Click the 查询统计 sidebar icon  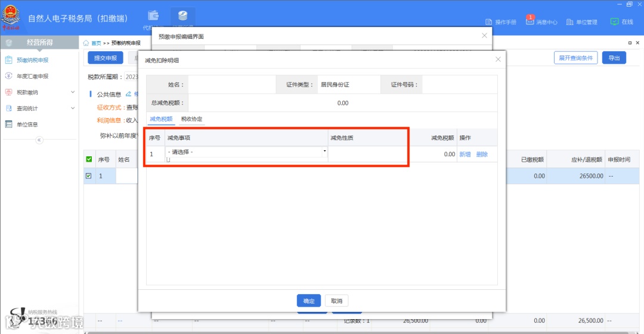click(x=8, y=108)
